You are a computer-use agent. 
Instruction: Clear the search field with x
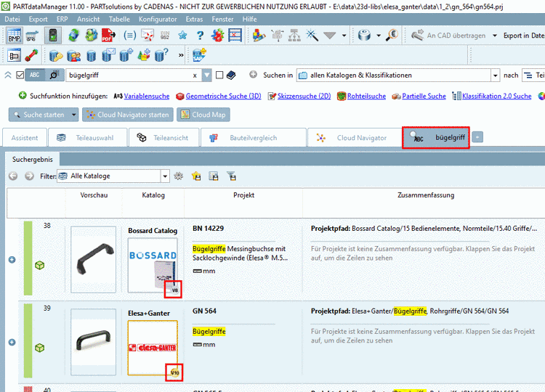[x=195, y=75]
